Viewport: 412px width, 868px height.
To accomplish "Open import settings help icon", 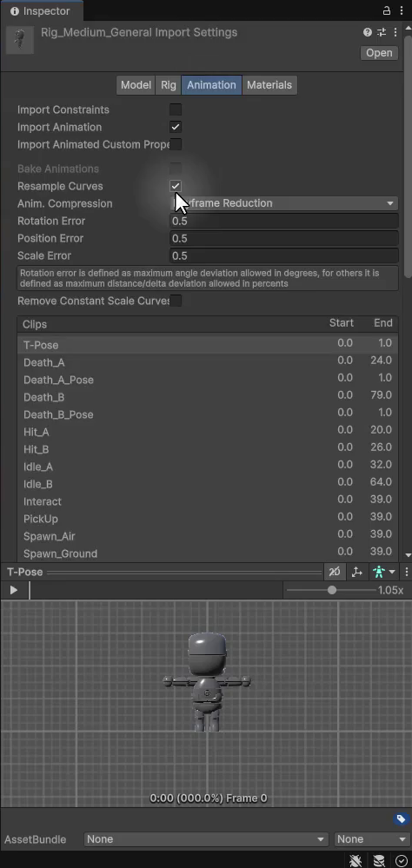I will (367, 33).
